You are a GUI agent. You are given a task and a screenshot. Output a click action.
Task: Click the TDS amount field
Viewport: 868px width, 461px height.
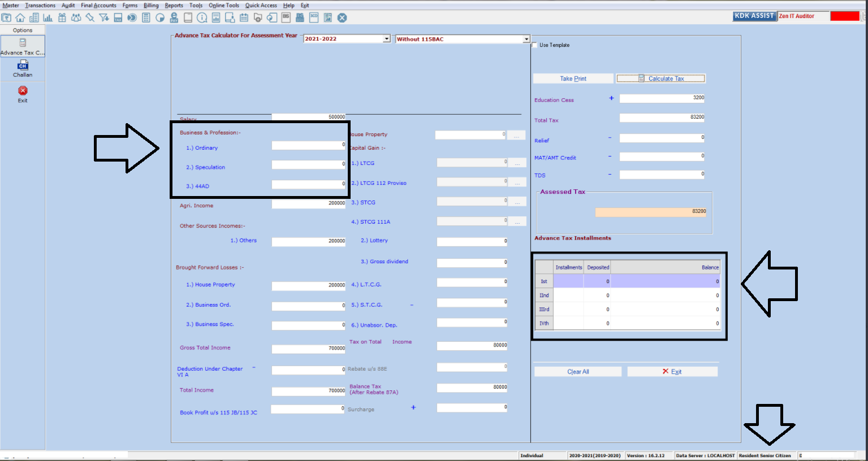662,175
